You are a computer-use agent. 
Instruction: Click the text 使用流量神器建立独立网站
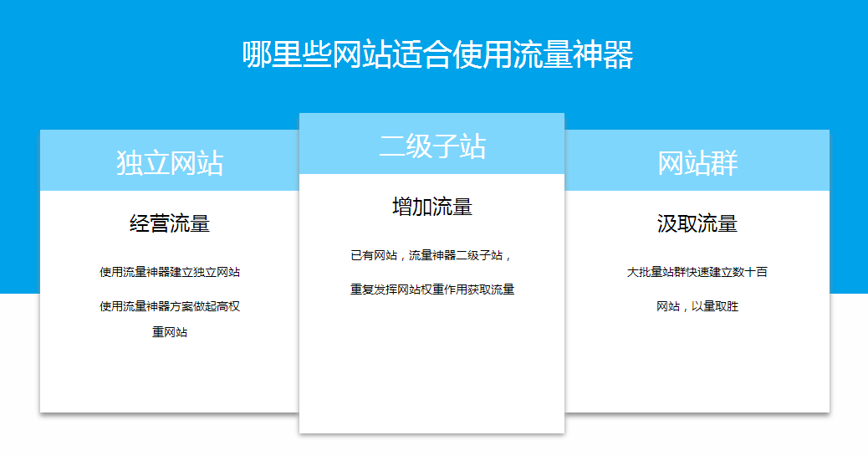pos(170,272)
